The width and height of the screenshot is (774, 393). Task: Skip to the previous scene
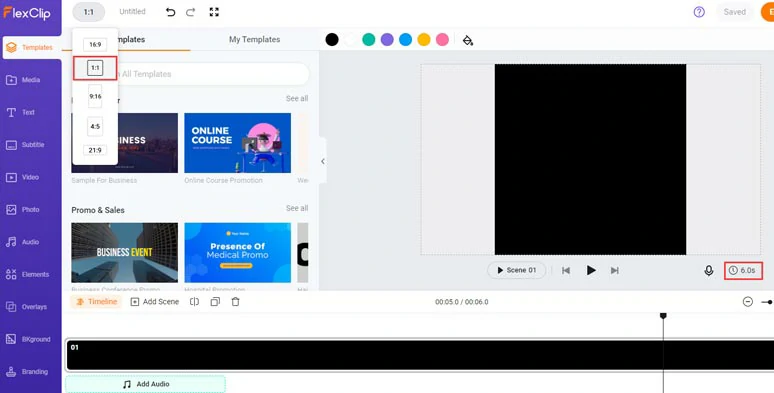566,271
